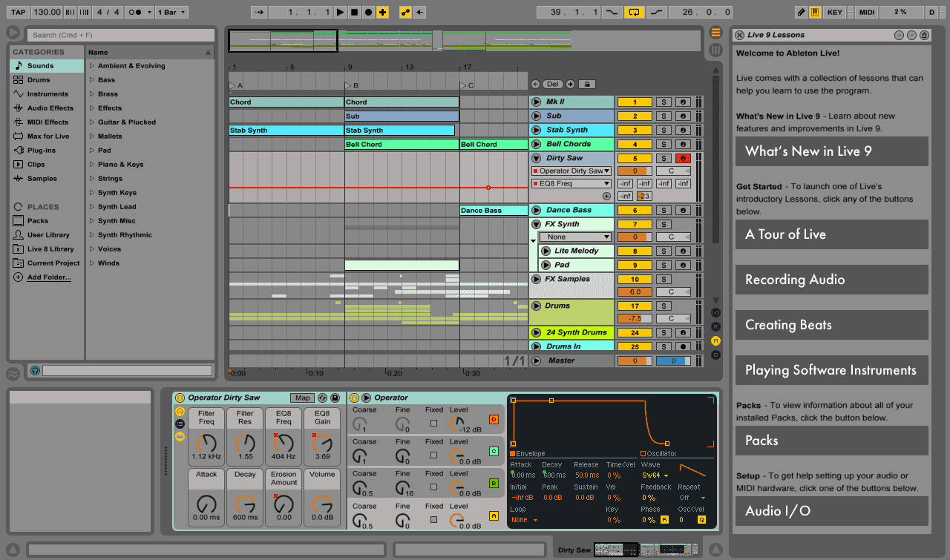
Task: Toggle the Punch-In switch
Action: click(x=612, y=12)
